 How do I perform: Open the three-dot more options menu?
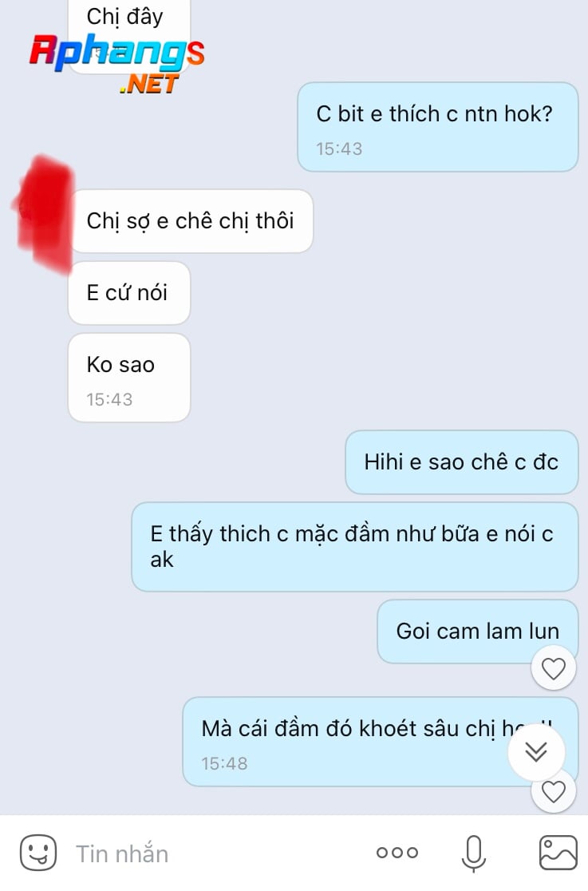(x=397, y=853)
